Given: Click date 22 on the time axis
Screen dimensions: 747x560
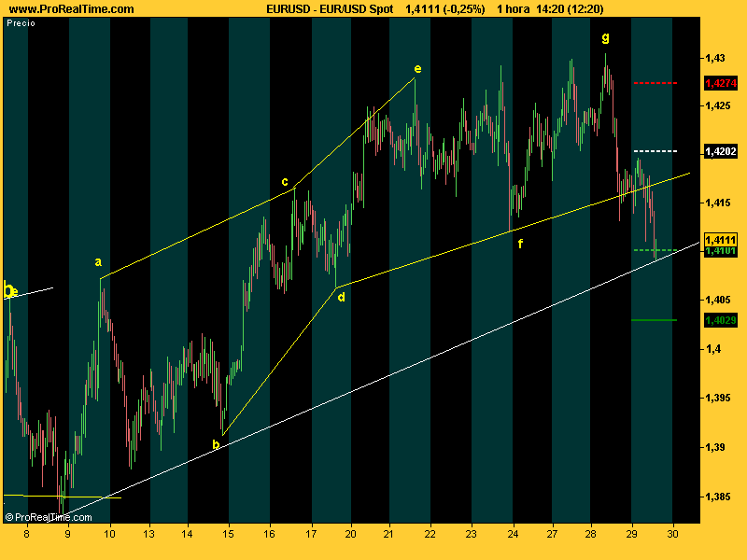Looking at the screenshot, I should (430, 534).
